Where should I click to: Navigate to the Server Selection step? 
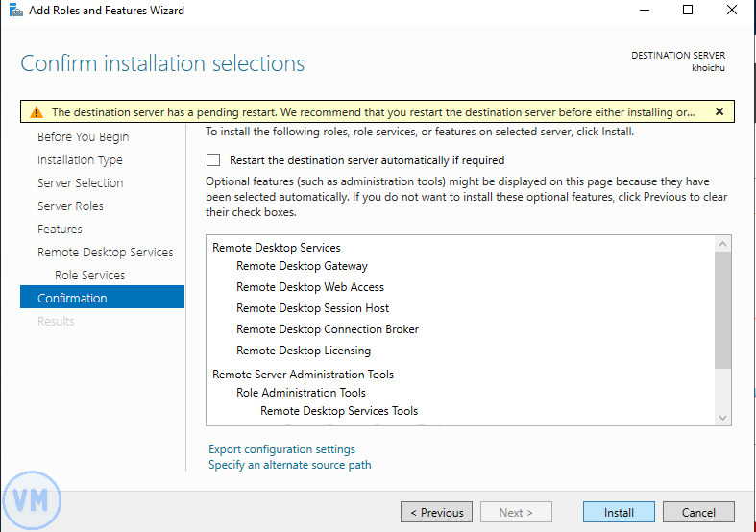(80, 183)
